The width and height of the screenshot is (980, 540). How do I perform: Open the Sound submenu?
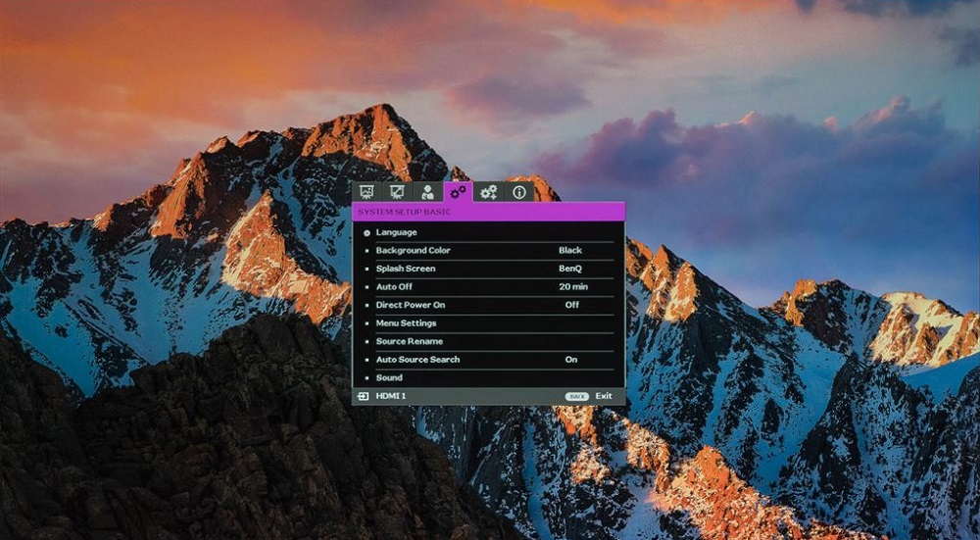click(489, 377)
